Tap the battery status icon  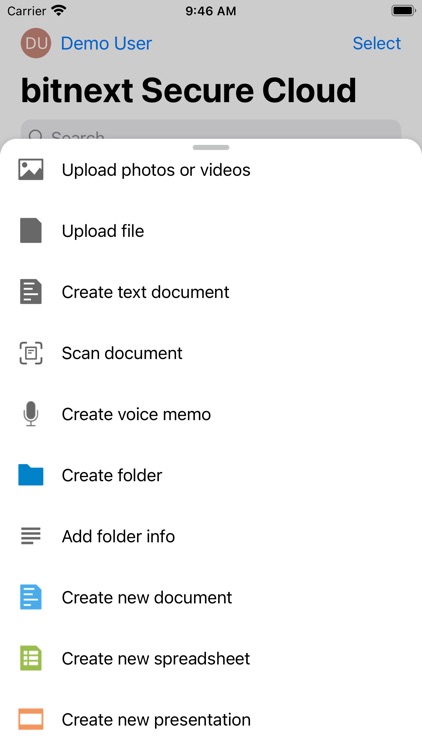403,11
